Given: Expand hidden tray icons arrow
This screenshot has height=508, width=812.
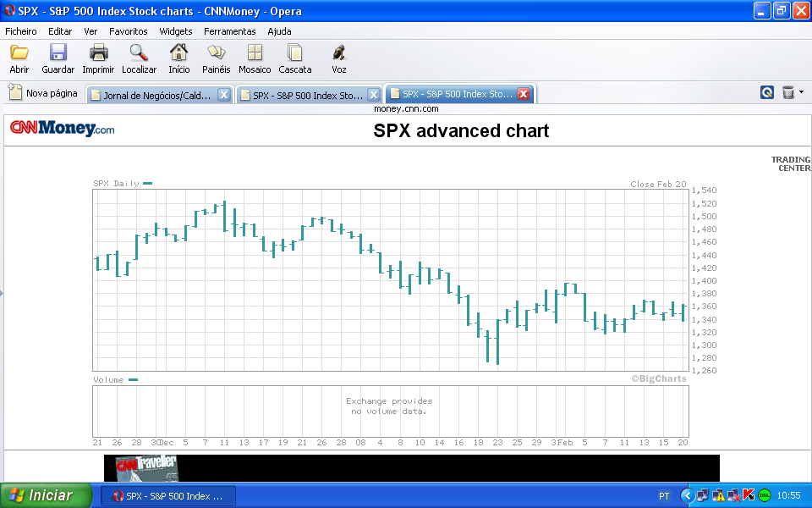Looking at the screenshot, I should point(687,496).
